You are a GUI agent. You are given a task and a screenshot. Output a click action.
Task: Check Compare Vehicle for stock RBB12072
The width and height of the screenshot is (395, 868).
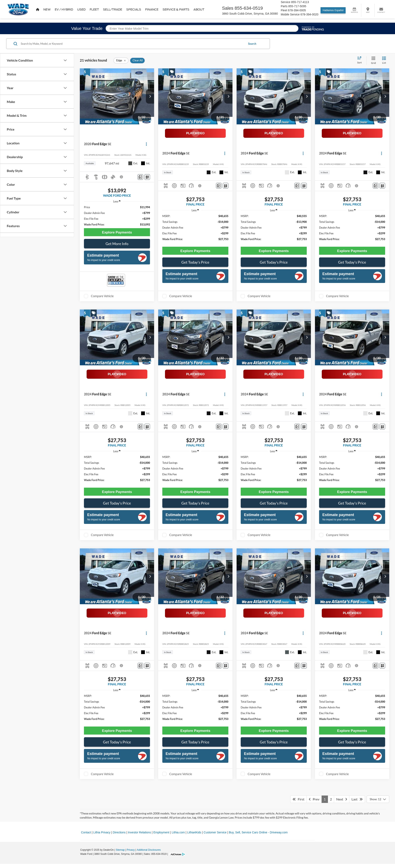coord(164,535)
